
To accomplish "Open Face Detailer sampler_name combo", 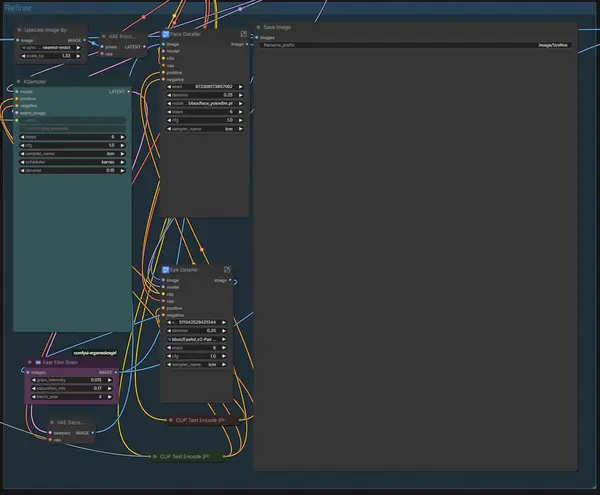I will (205, 129).
